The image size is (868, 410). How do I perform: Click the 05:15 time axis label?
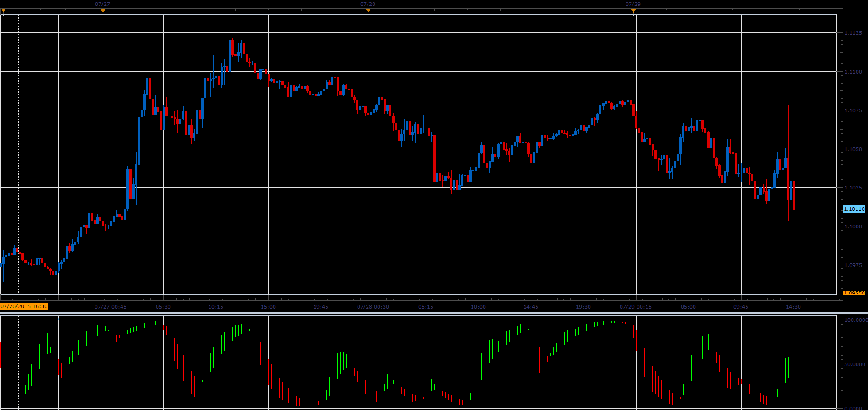tap(426, 307)
